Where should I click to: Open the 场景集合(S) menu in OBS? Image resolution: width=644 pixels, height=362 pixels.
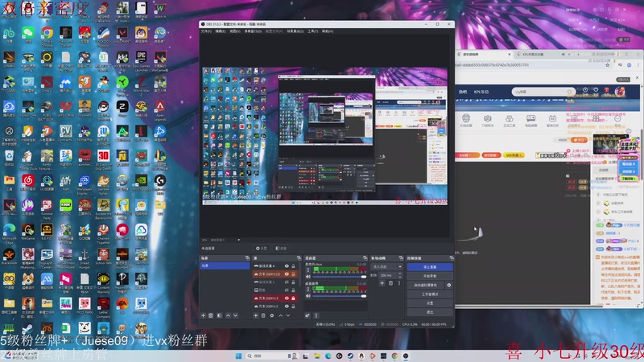pos(295,31)
